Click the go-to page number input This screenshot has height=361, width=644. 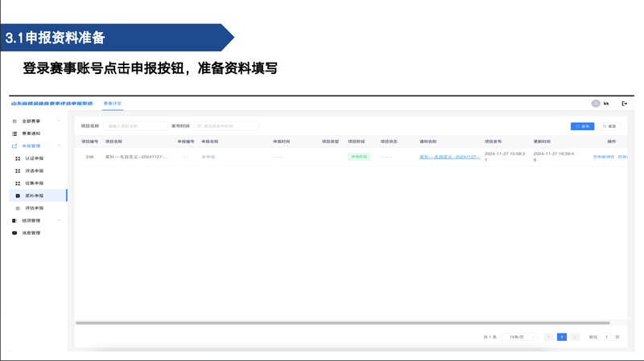point(606,337)
